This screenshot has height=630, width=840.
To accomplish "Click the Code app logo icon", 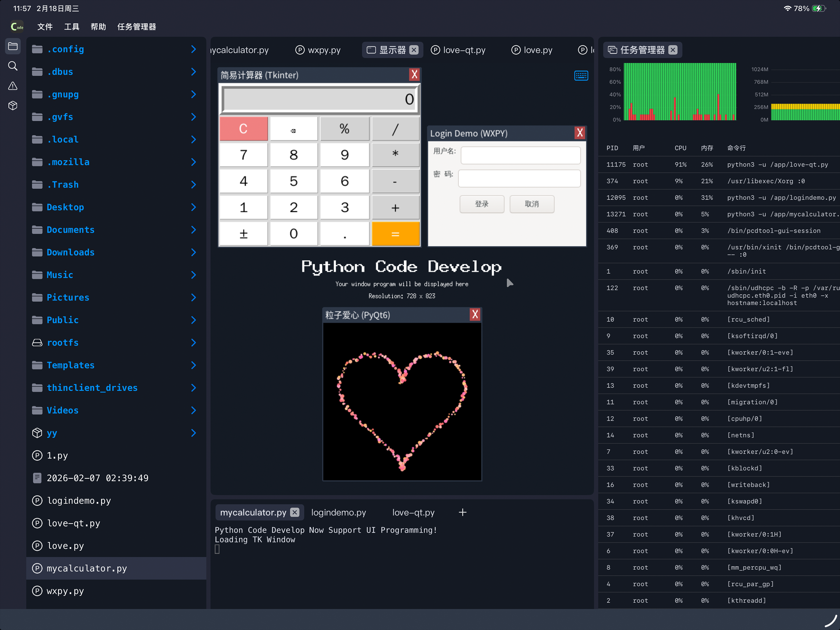I will pos(17,26).
